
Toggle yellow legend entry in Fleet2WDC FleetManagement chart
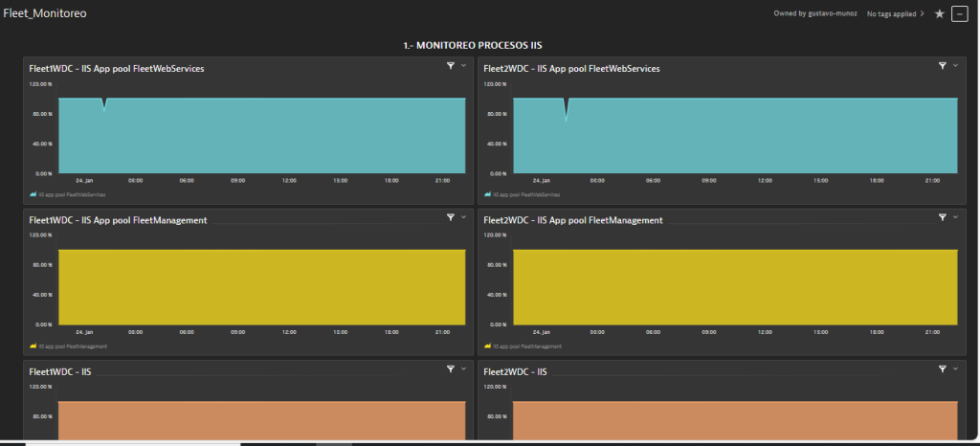[523, 346]
